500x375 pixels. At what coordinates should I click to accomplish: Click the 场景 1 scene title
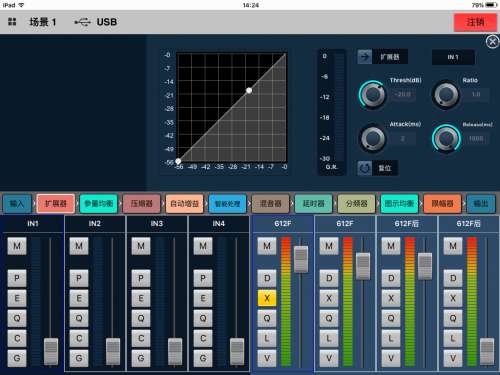43,22
